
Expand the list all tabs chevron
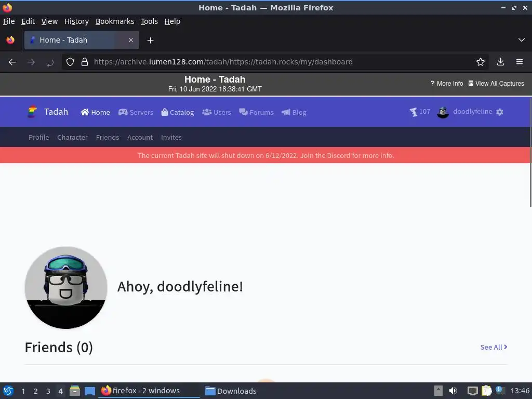tap(522, 40)
